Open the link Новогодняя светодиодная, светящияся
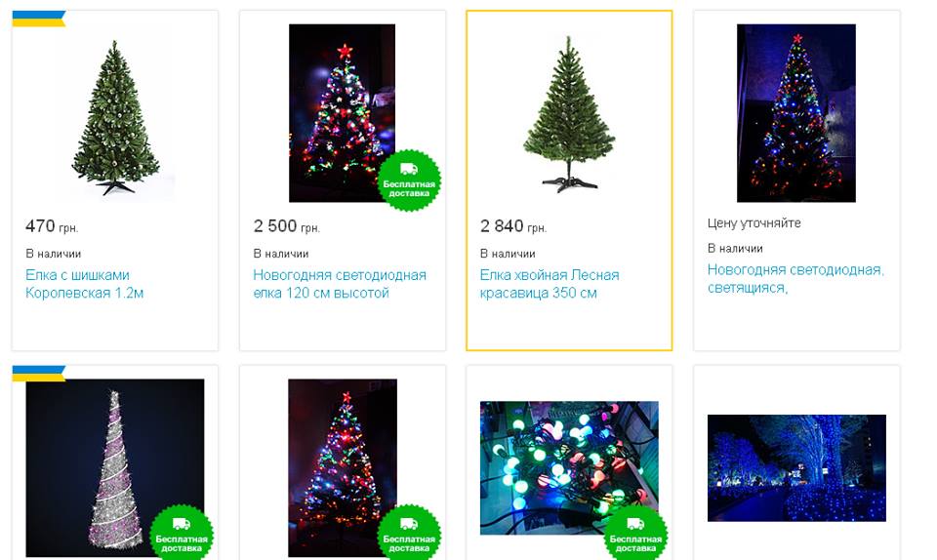937x560 pixels. 795,279
